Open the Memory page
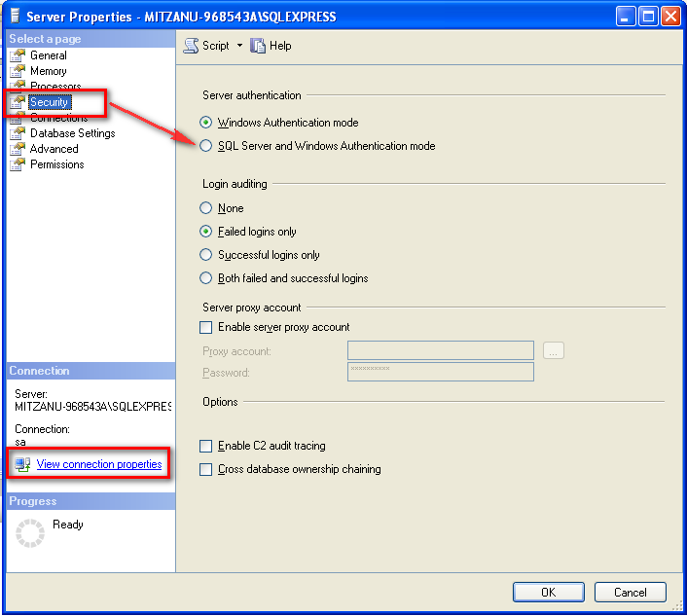Screen dimensions: 687x616 pos(49,71)
